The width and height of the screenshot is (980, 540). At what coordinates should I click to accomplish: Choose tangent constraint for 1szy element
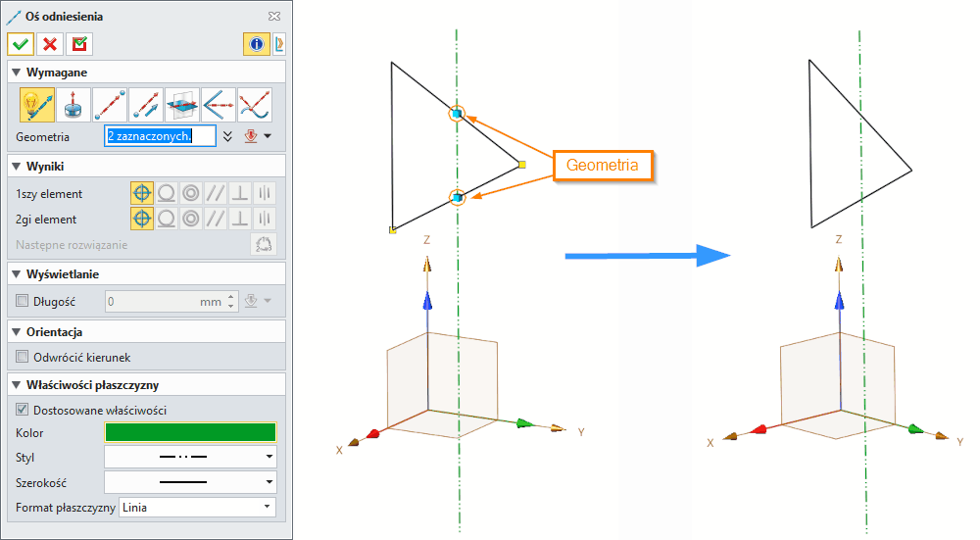[x=167, y=193]
